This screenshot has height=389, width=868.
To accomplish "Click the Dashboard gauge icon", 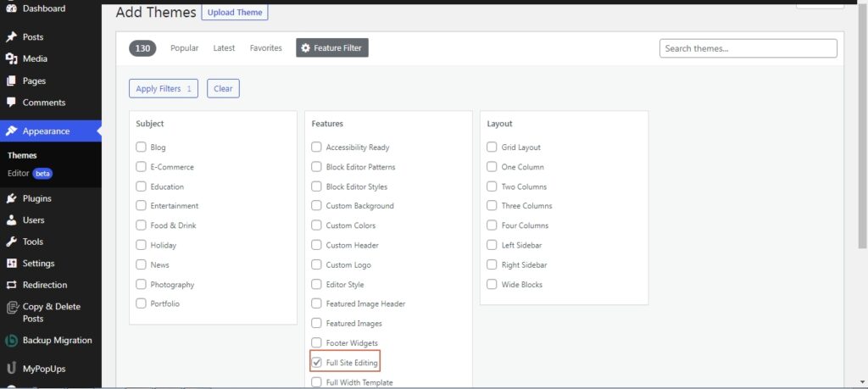I will [11, 8].
